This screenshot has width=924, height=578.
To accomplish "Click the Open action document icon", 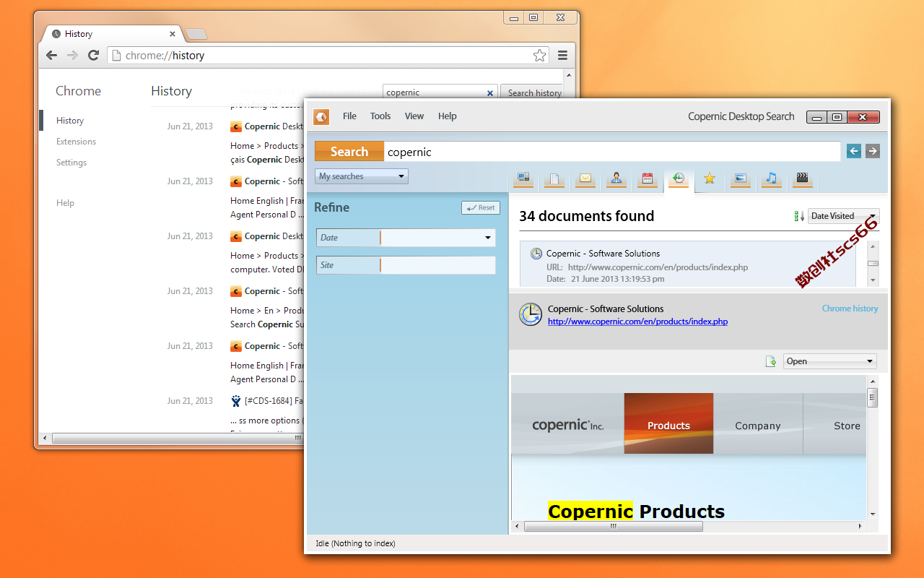I will [x=771, y=361].
